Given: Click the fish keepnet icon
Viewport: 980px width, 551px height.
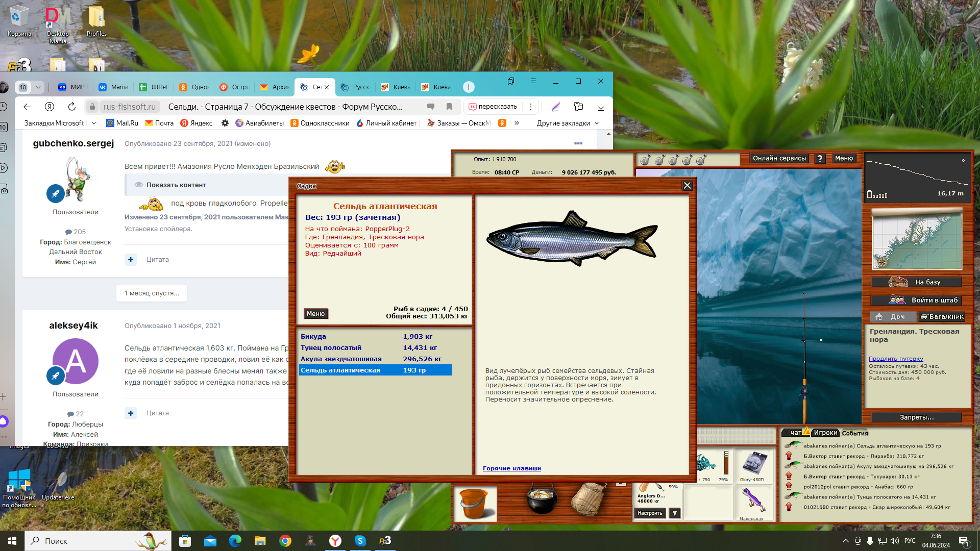Looking at the screenshot, I should [x=587, y=499].
